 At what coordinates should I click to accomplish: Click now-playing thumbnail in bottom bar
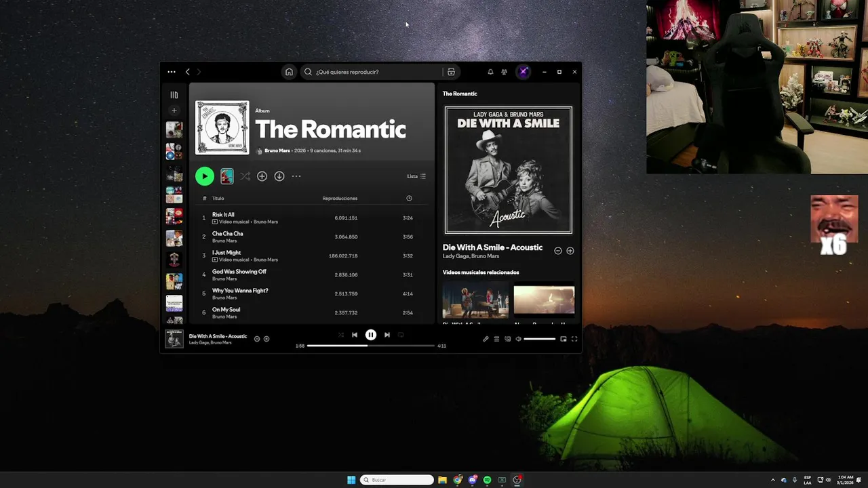(x=174, y=339)
